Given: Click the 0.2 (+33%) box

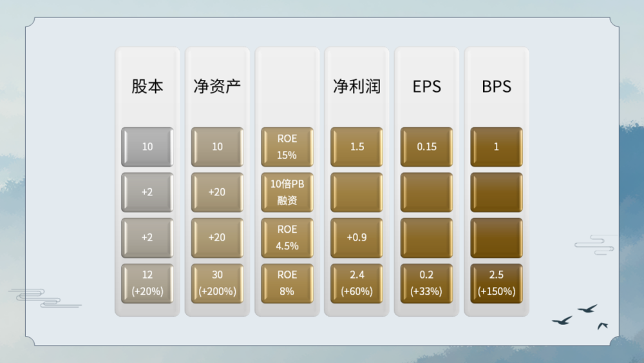Looking at the screenshot, I should (x=426, y=283).
